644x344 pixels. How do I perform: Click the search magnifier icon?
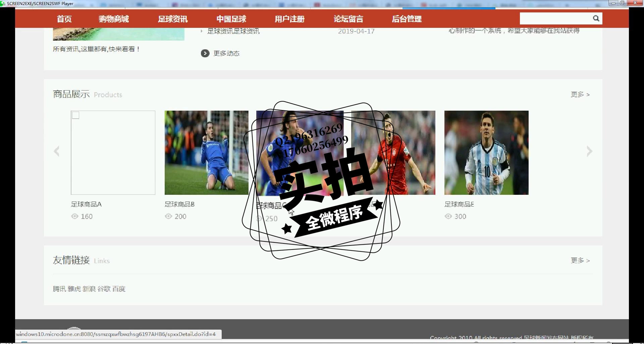pos(596,18)
